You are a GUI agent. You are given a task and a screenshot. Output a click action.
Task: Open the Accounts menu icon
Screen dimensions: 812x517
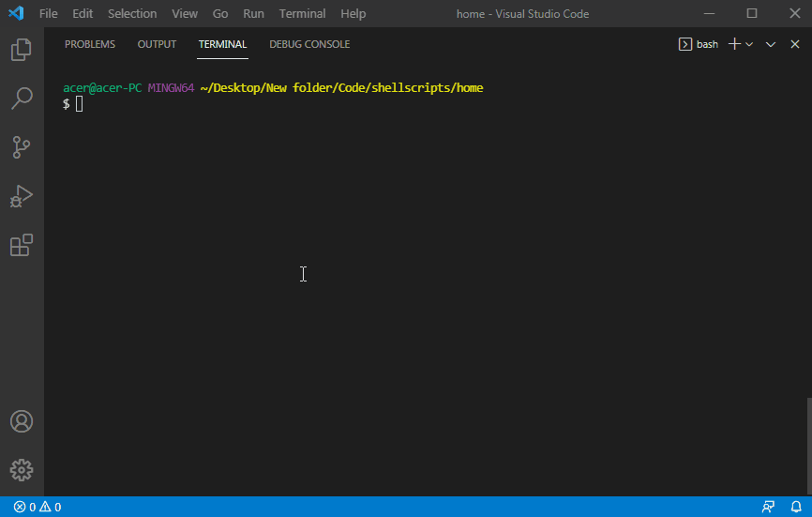tap(22, 421)
